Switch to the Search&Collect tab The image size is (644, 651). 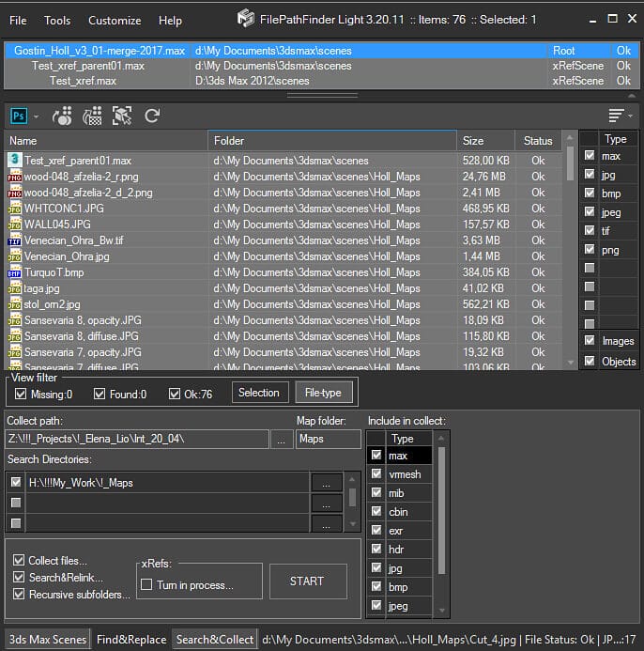[215, 639]
